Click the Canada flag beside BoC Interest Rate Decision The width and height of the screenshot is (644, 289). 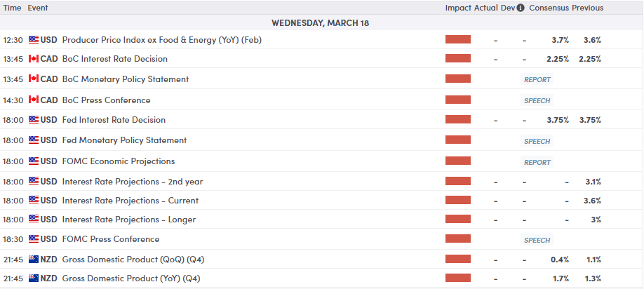click(x=34, y=59)
